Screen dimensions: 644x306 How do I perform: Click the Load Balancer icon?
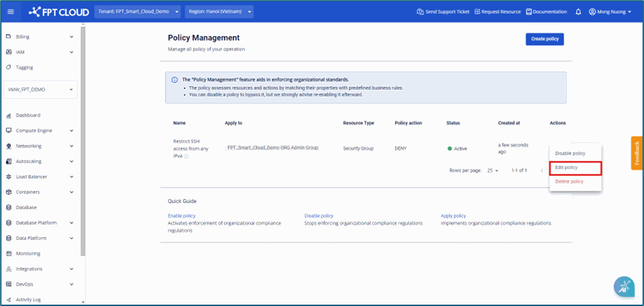click(8, 177)
